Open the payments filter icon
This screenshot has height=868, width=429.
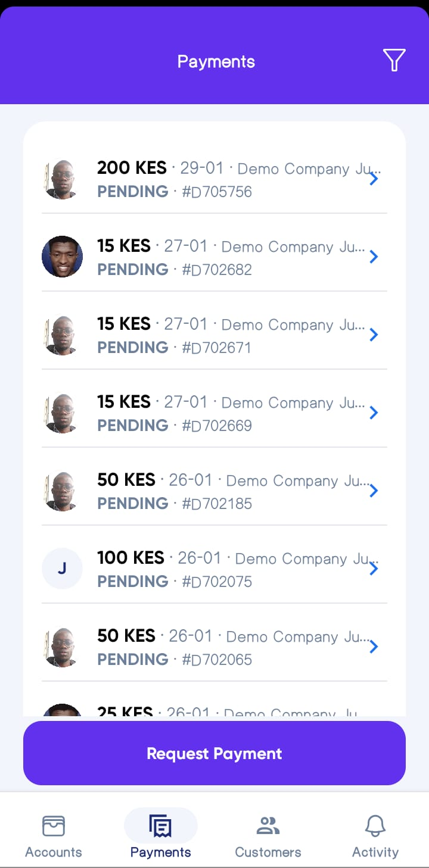(x=394, y=60)
